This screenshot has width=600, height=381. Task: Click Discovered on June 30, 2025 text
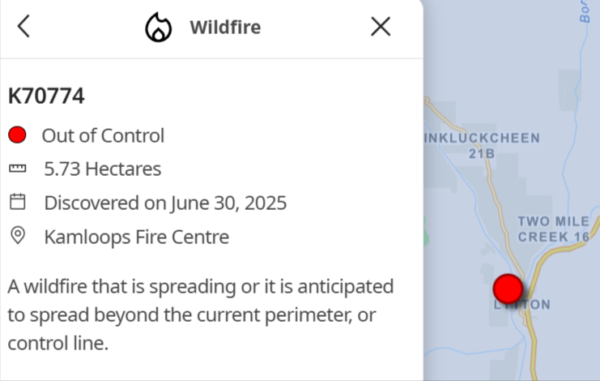click(x=165, y=203)
